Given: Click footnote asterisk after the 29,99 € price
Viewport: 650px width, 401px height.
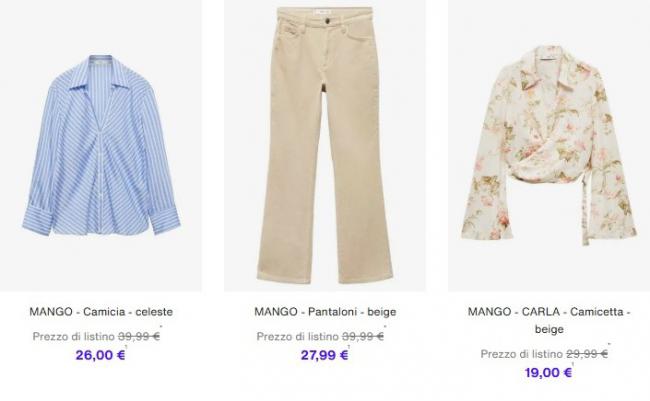Looking at the screenshot, I should 609,345.
